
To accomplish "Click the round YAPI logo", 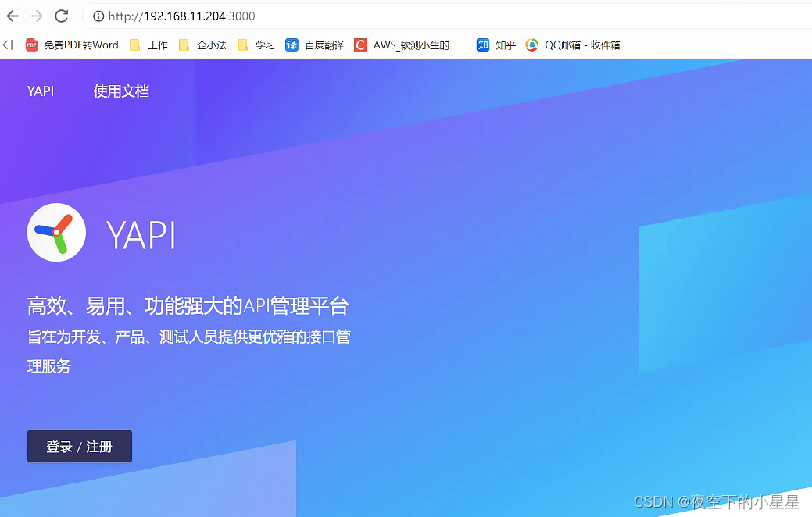I will pyautogui.click(x=56, y=233).
